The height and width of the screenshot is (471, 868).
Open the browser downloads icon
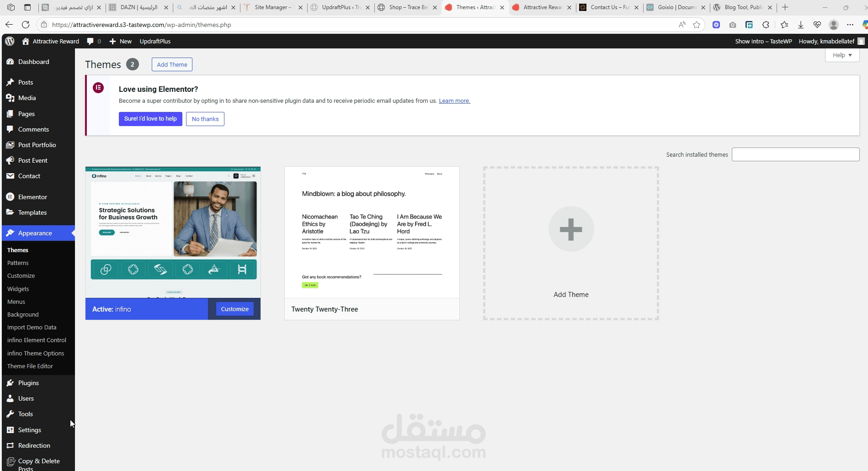[x=801, y=25]
